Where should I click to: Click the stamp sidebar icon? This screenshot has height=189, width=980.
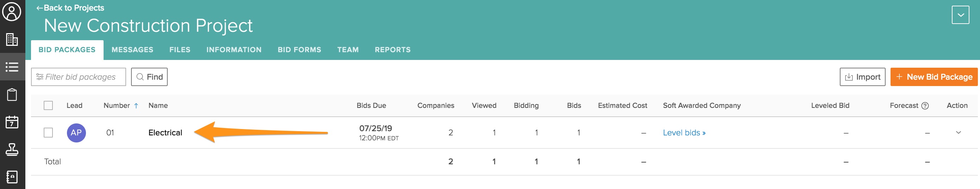click(12, 150)
